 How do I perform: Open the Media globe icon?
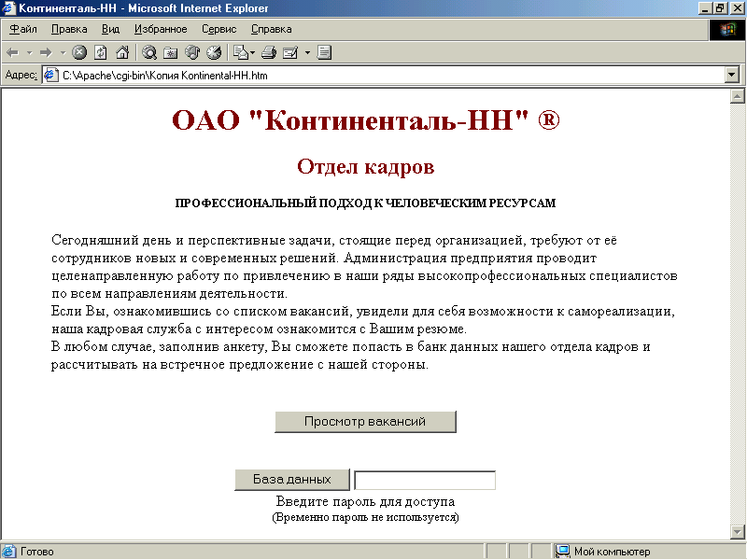(192, 52)
